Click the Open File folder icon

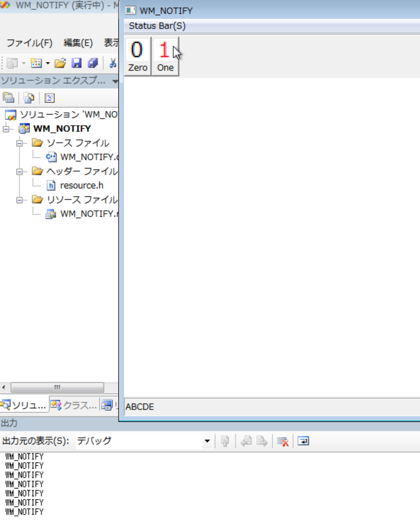tap(60, 63)
